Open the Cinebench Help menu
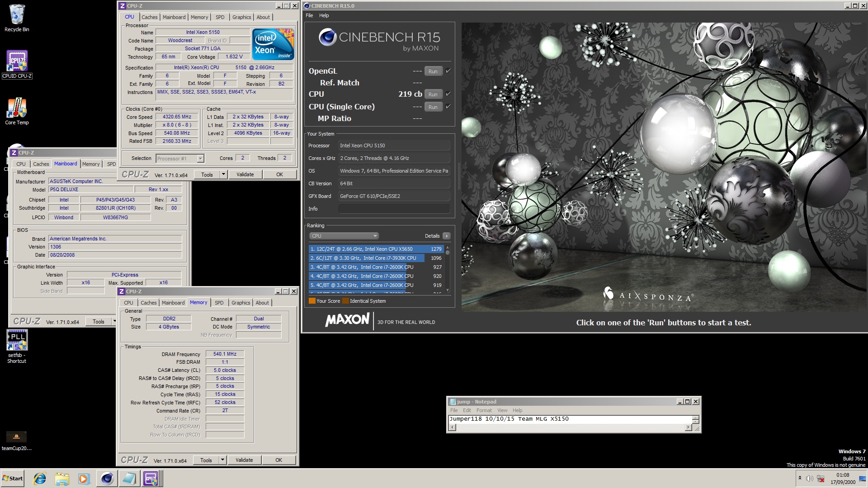 pos(324,15)
